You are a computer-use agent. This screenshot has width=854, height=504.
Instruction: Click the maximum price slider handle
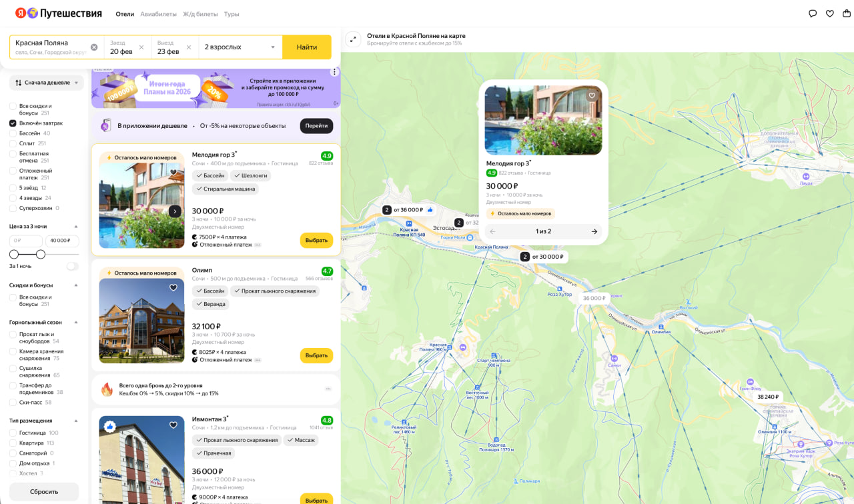[x=41, y=255]
